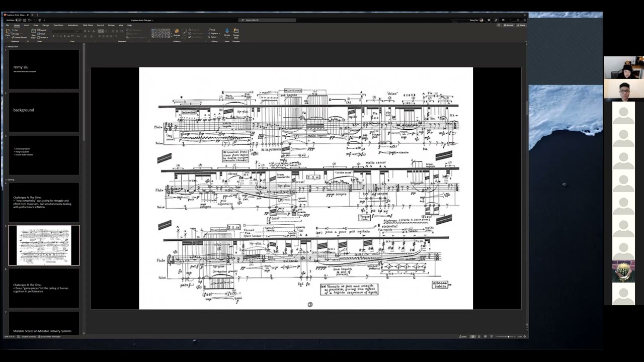Switch to Slide Sorter view in status bar
This screenshot has width=644, height=362.
478,336
